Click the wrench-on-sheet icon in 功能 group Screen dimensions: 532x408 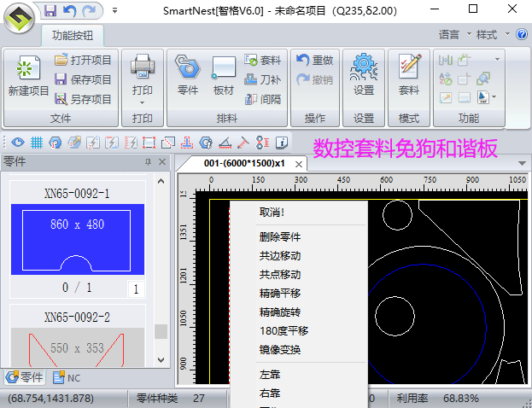point(465,60)
